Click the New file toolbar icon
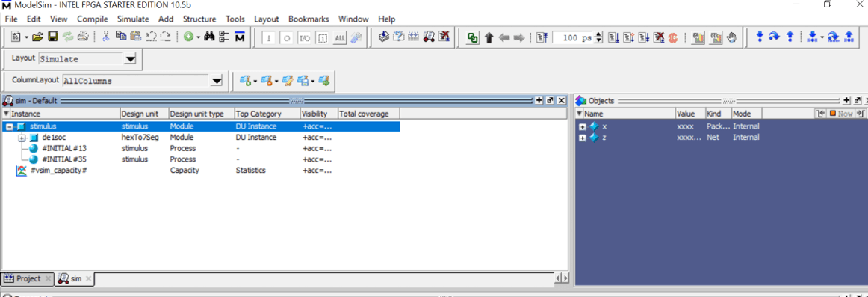The height and width of the screenshot is (297, 868). coord(16,37)
